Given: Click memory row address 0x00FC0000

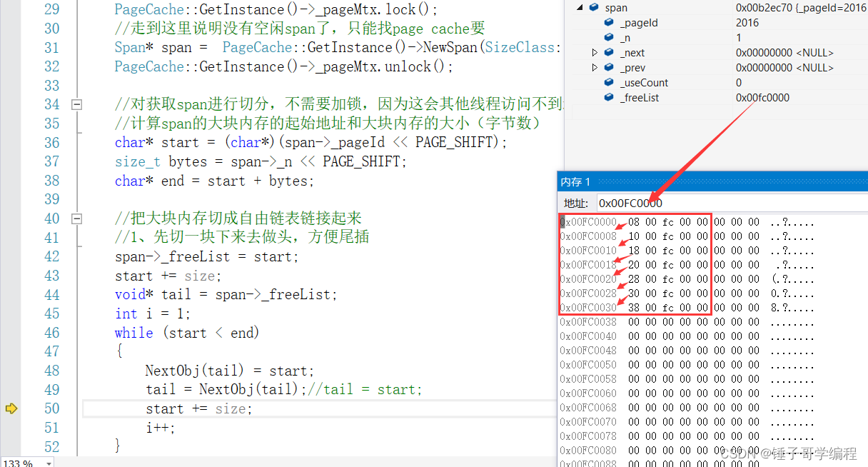Looking at the screenshot, I should tap(588, 222).
